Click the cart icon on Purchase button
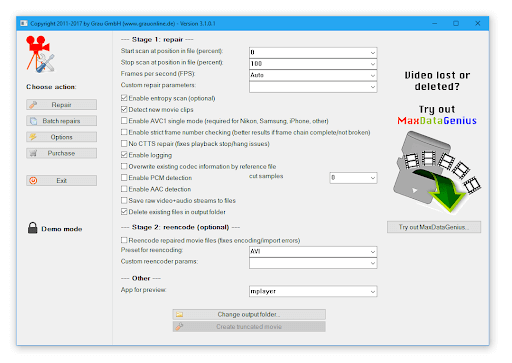Image resolution: width=512 pixels, height=363 pixels. (33, 153)
